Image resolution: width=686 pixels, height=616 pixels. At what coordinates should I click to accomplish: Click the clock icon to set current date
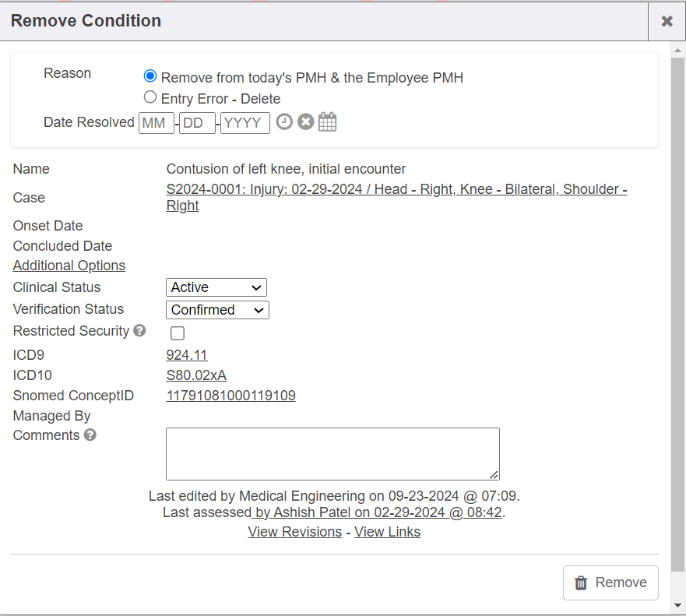(x=284, y=122)
